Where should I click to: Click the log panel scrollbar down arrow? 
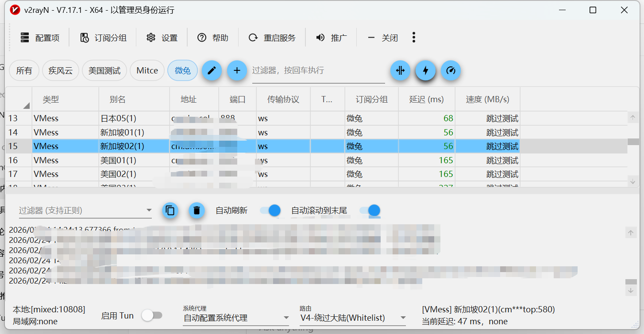[x=630, y=291]
